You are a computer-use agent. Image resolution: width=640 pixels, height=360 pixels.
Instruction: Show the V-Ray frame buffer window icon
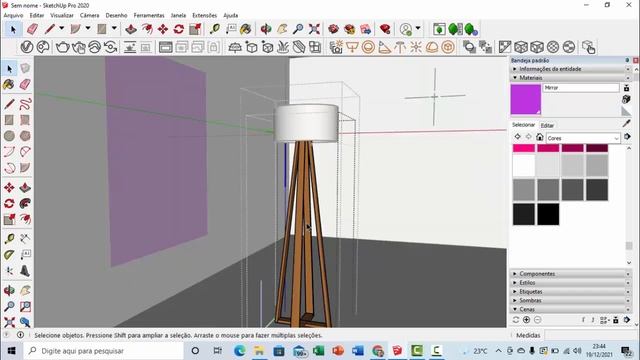click(165, 47)
